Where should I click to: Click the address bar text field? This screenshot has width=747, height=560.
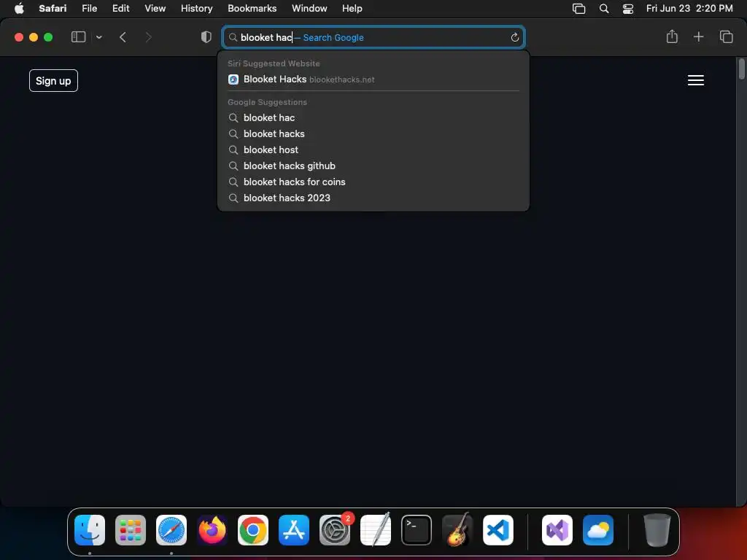coord(373,37)
